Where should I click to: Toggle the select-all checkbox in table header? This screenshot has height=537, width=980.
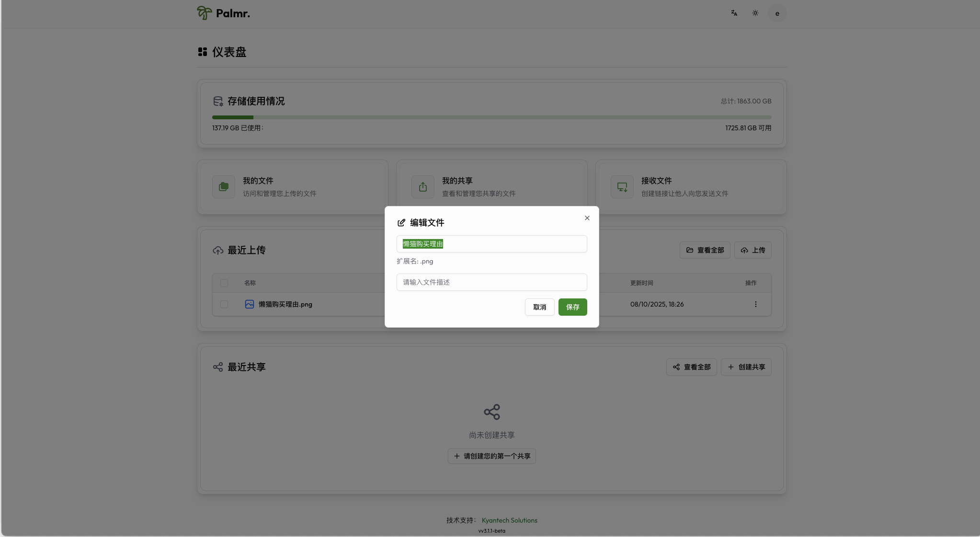click(x=224, y=283)
